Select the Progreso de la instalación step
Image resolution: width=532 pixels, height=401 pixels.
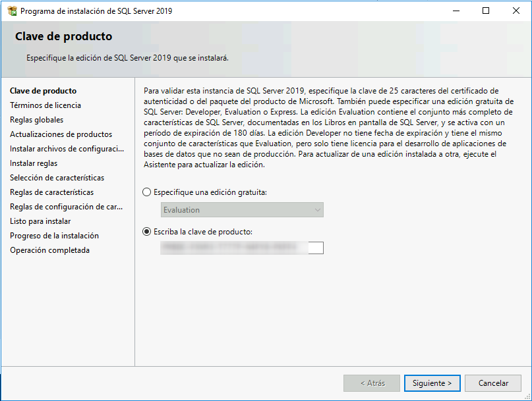pyautogui.click(x=54, y=236)
